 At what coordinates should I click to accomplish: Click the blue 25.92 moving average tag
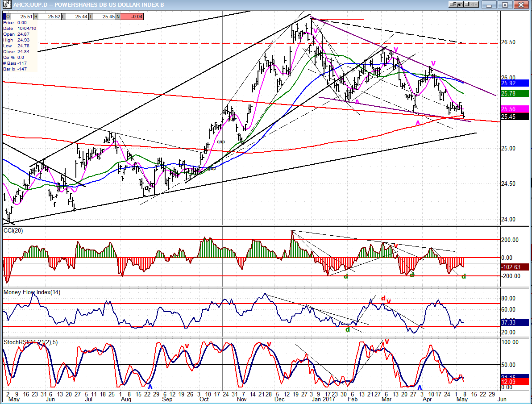coord(514,83)
